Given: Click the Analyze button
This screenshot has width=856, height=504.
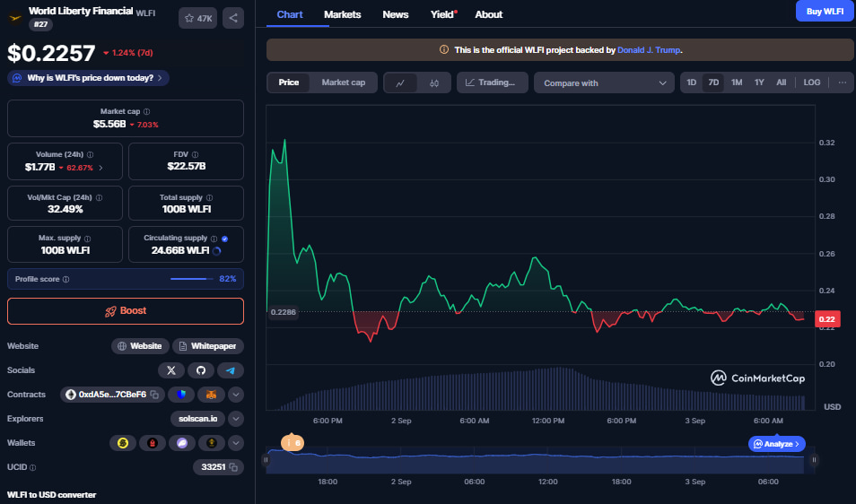Looking at the screenshot, I should coord(777,444).
